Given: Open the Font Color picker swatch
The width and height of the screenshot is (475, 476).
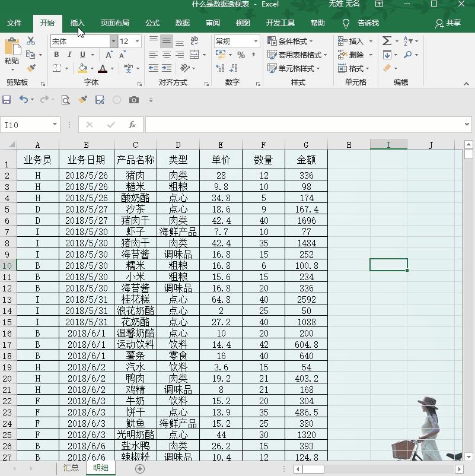Looking at the screenshot, I should coord(103,68).
